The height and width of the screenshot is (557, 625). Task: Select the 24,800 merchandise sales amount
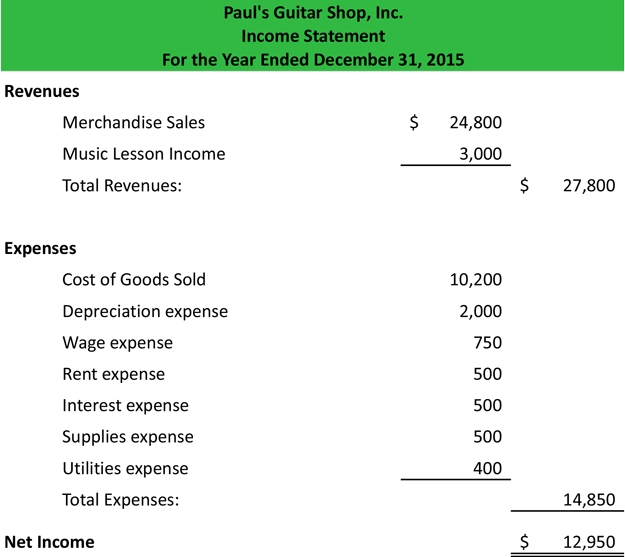coord(475,123)
